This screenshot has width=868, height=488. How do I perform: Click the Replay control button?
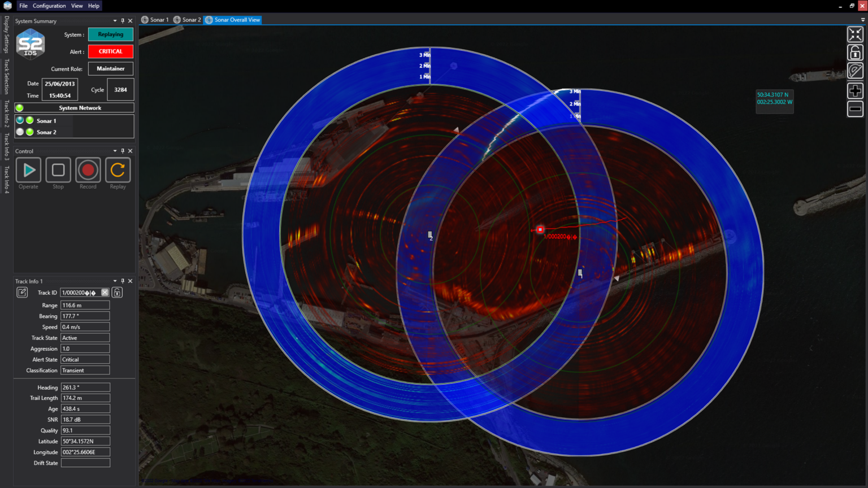tap(118, 170)
